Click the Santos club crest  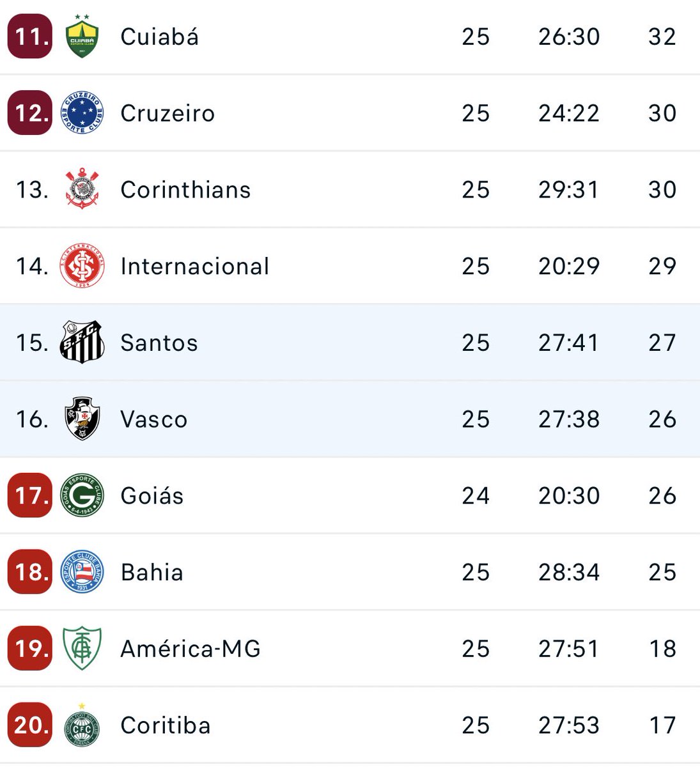coord(82,343)
